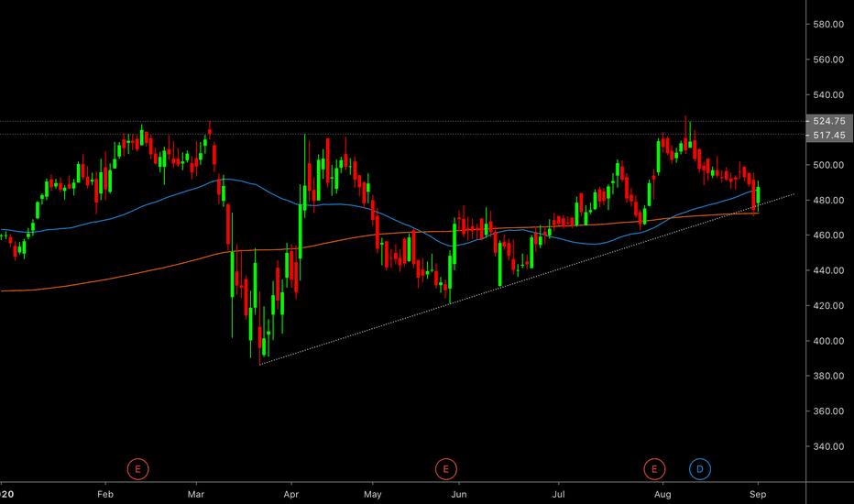Open the February earnings marker
854x504 pixels.
click(x=137, y=469)
